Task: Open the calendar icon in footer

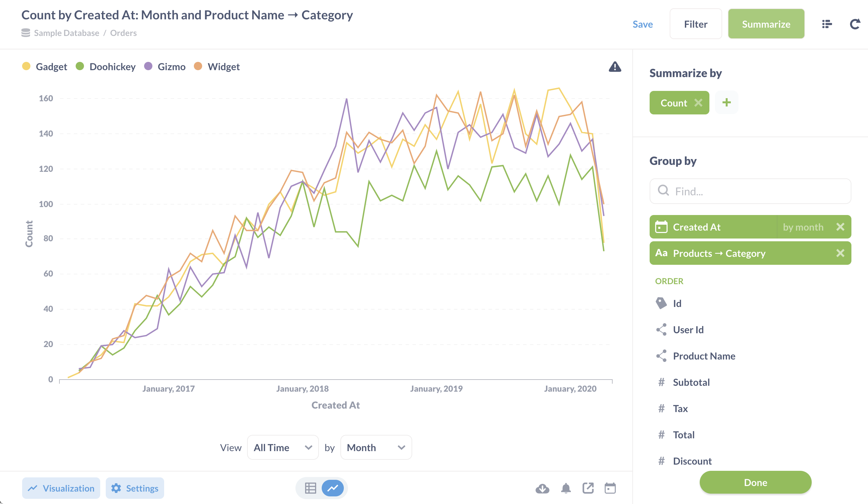Action: (610, 488)
